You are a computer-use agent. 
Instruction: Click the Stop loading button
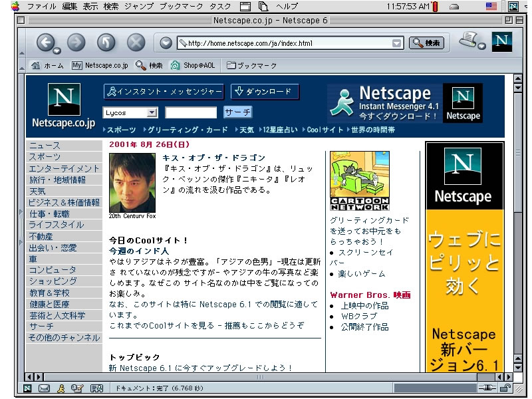point(135,42)
